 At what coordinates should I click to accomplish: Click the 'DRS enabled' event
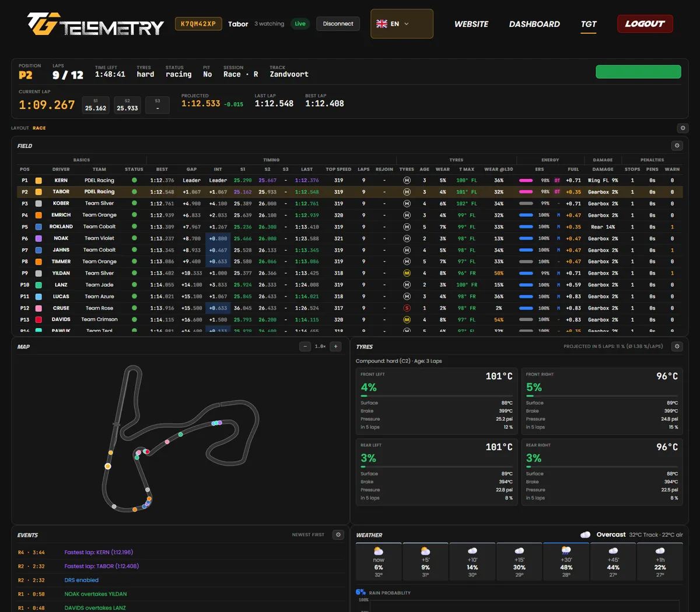82,580
